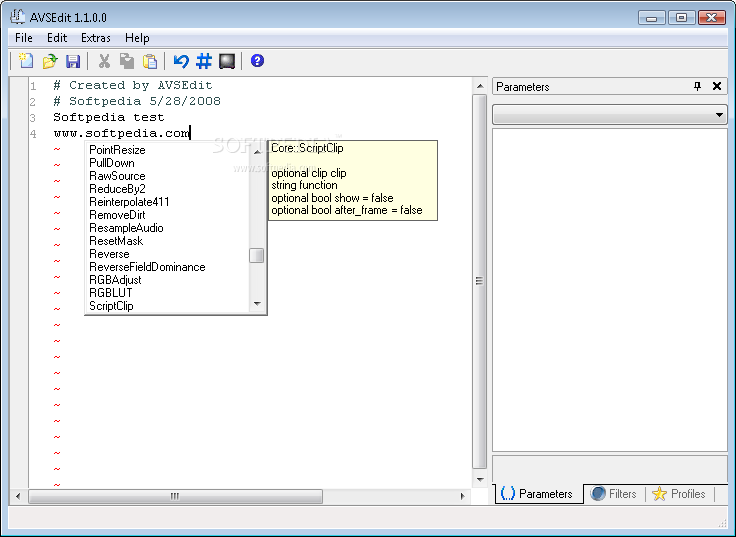Switch to the Parameters bottom tab
The width and height of the screenshot is (736, 537).
click(x=538, y=494)
